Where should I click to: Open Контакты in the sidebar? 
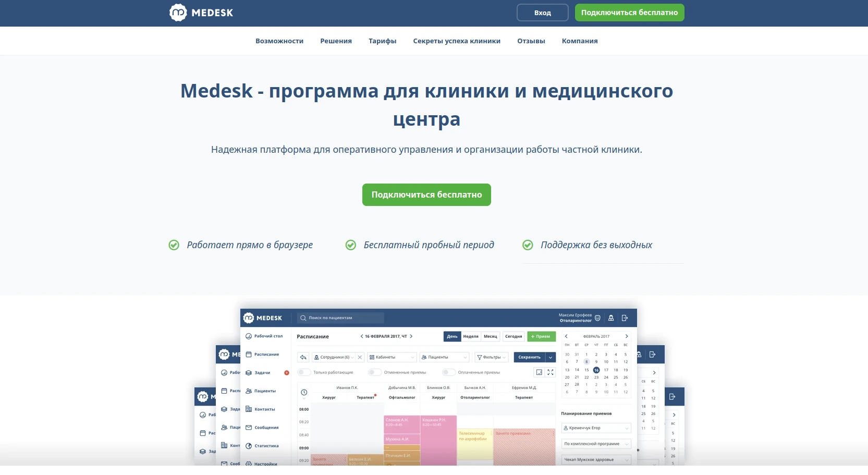[260, 409]
